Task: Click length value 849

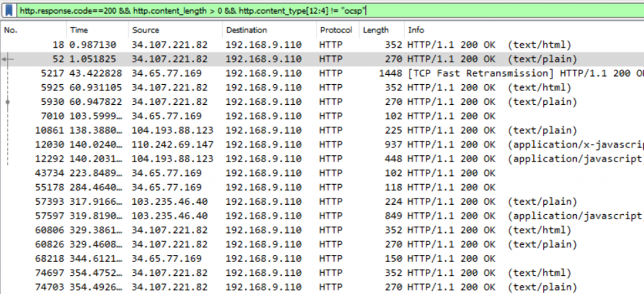Action: pyautogui.click(x=394, y=215)
